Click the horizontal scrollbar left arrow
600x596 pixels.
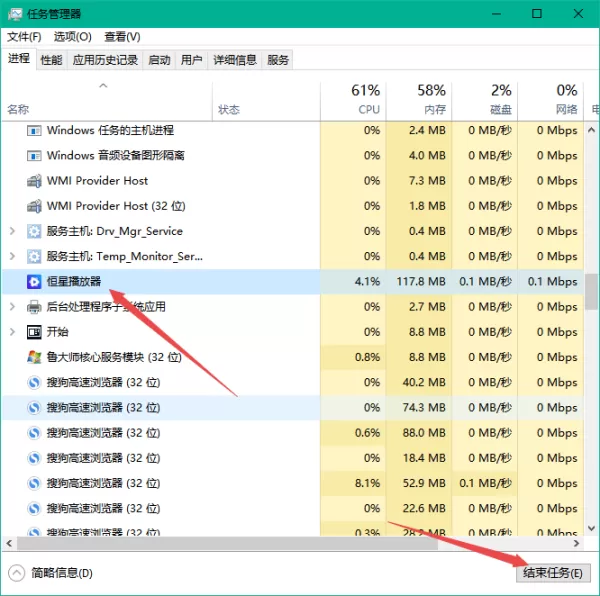point(9,543)
